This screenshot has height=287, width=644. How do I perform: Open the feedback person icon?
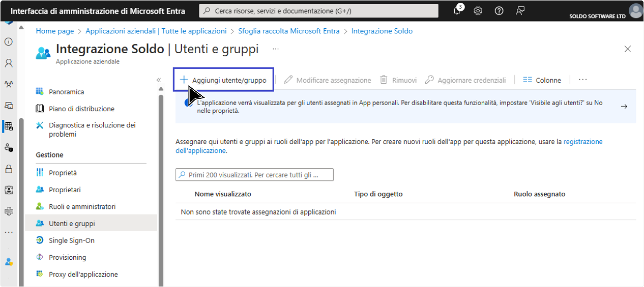tap(520, 11)
